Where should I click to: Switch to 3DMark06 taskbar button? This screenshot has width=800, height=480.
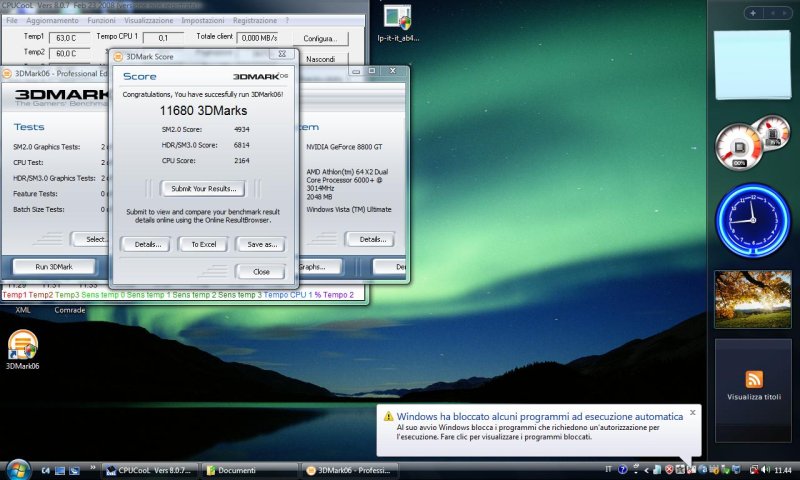coord(349,470)
